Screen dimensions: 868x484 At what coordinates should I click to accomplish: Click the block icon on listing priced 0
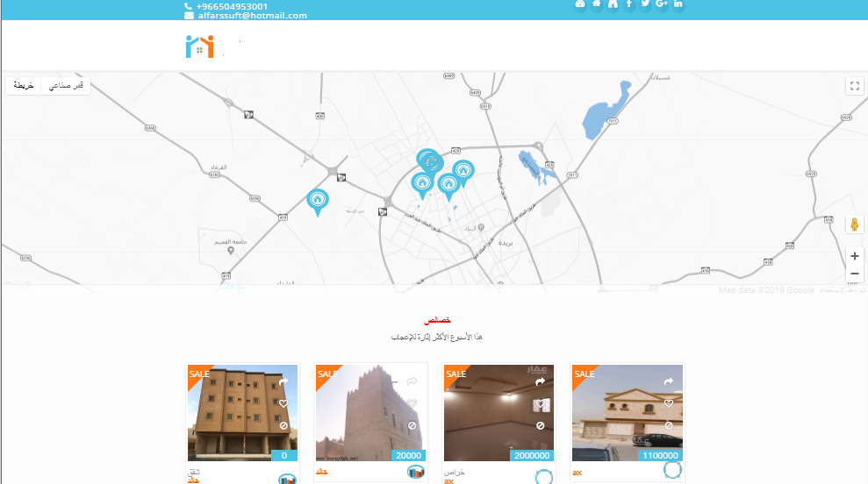(x=283, y=425)
